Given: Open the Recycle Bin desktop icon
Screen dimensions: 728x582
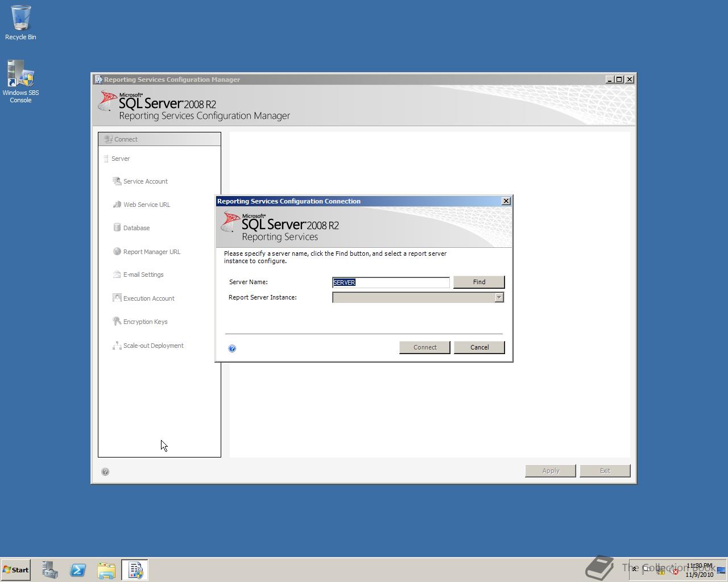Looking at the screenshot, I should pos(20,23).
